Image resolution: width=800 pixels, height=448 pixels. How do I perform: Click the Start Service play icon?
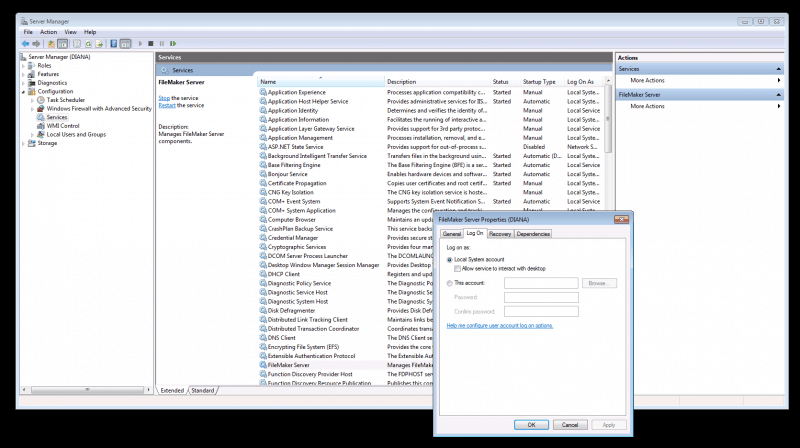(140, 44)
